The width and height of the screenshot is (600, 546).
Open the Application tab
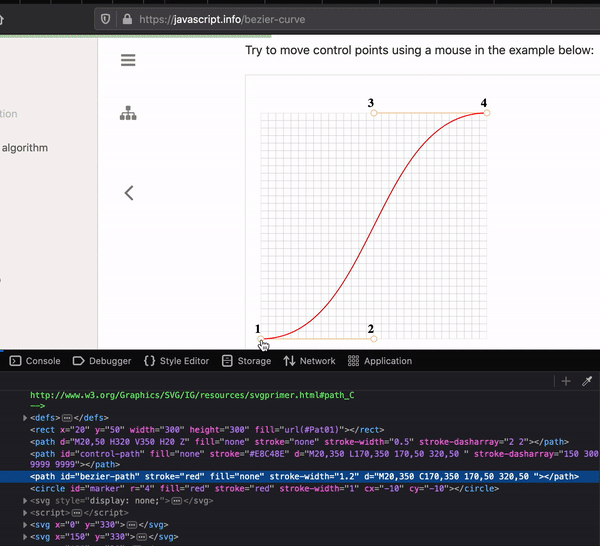[380, 361]
